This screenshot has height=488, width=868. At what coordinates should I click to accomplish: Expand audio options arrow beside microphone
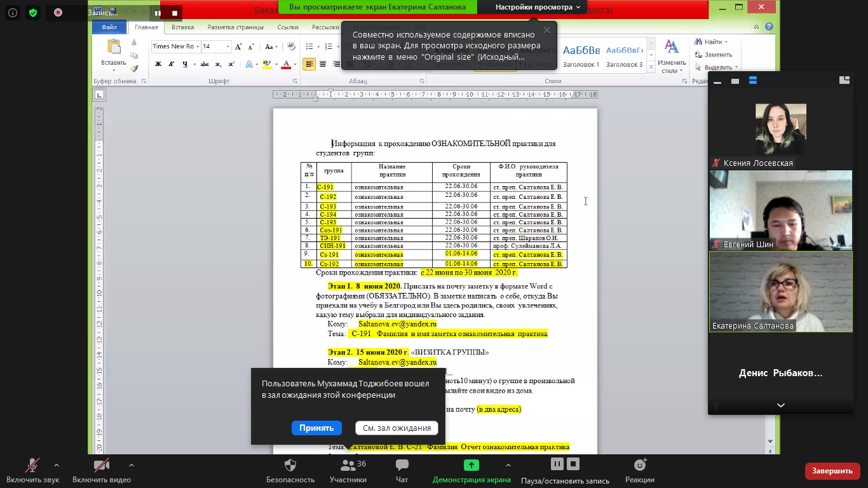pos(57,464)
